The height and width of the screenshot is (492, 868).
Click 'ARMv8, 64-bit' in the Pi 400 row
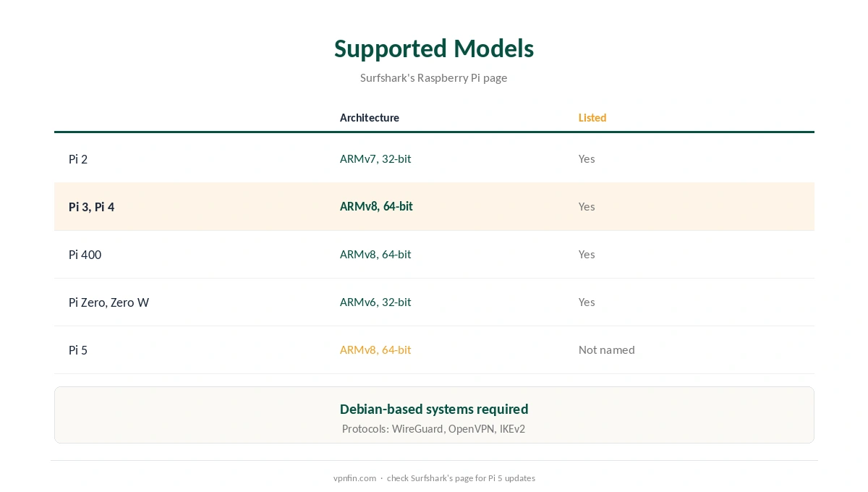[375, 254]
